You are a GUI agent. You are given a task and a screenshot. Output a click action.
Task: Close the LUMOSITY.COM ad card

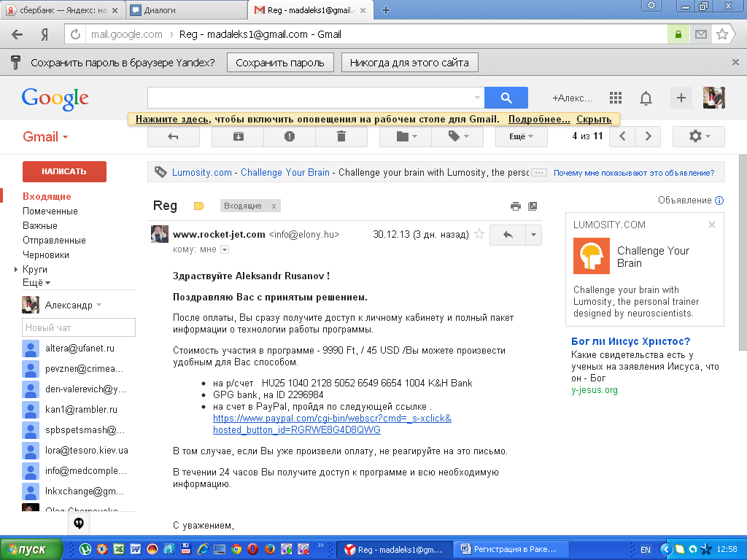pyautogui.click(x=712, y=225)
